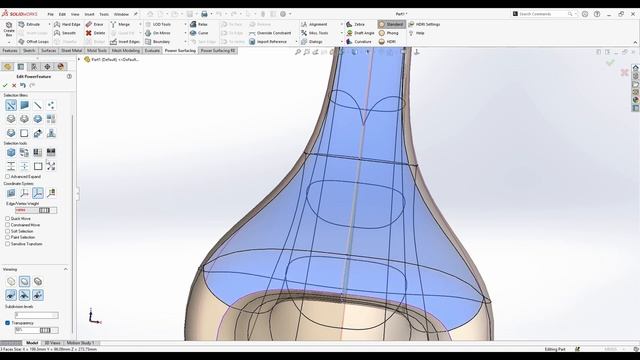Select the Offset Loops tool
The width and height of the screenshot is (640, 360).
point(34,42)
